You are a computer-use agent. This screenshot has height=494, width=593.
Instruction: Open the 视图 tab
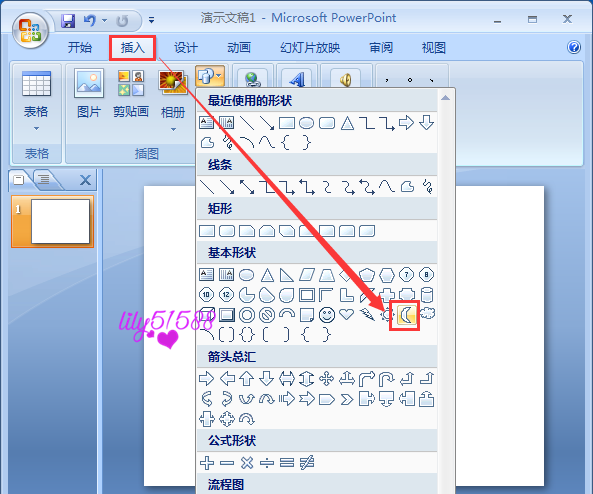pyautogui.click(x=434, y=48)
